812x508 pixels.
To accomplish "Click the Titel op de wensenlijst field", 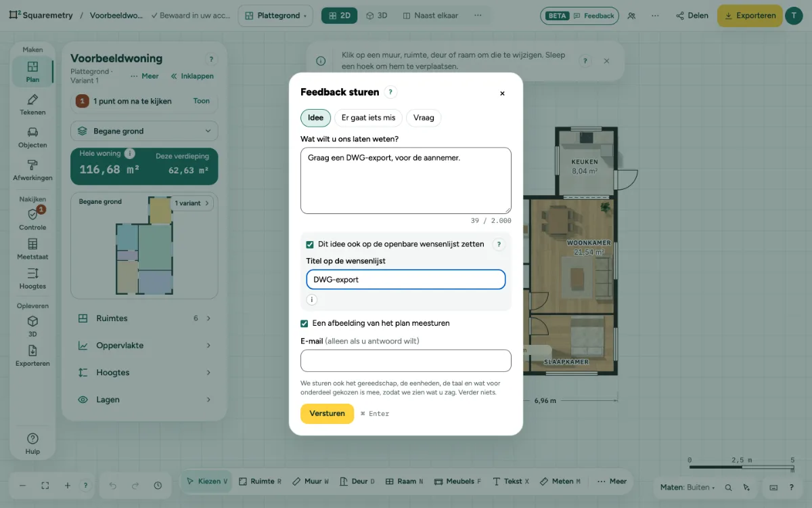I will [406, 279].
